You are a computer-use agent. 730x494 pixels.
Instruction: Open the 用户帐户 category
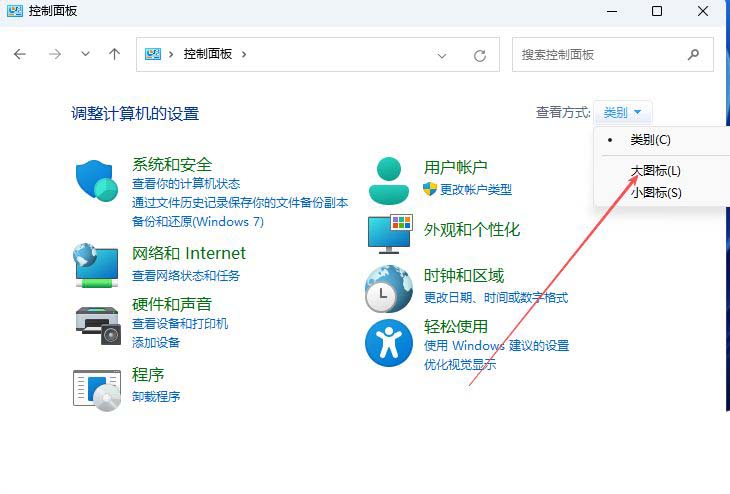click(x=455, y=167)
